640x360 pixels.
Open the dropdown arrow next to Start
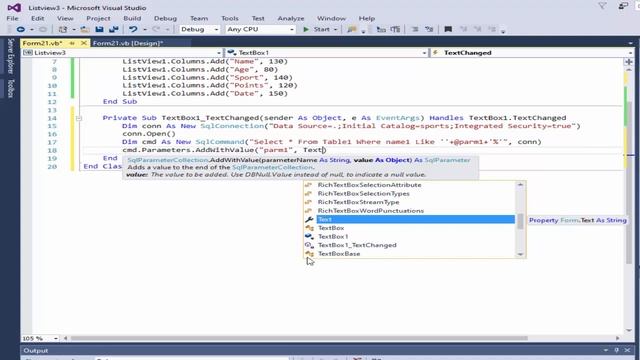pyautogui.click(x=336, y=29)
